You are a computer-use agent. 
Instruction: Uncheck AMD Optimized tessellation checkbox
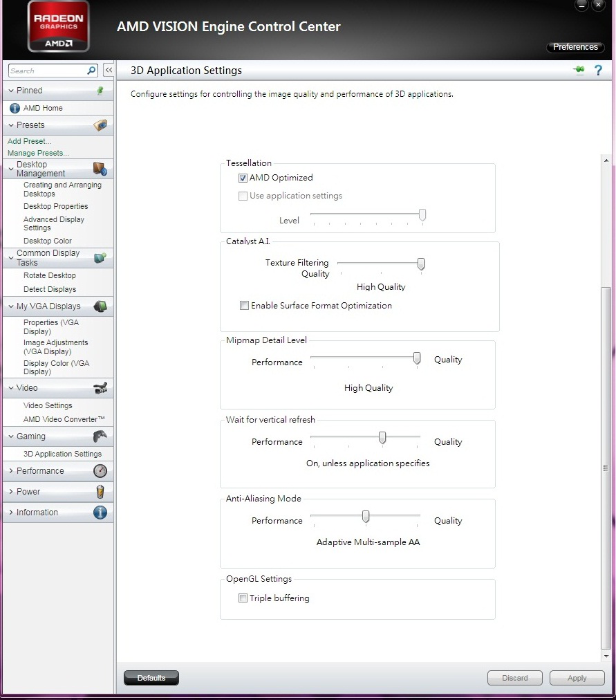(243, 178)
